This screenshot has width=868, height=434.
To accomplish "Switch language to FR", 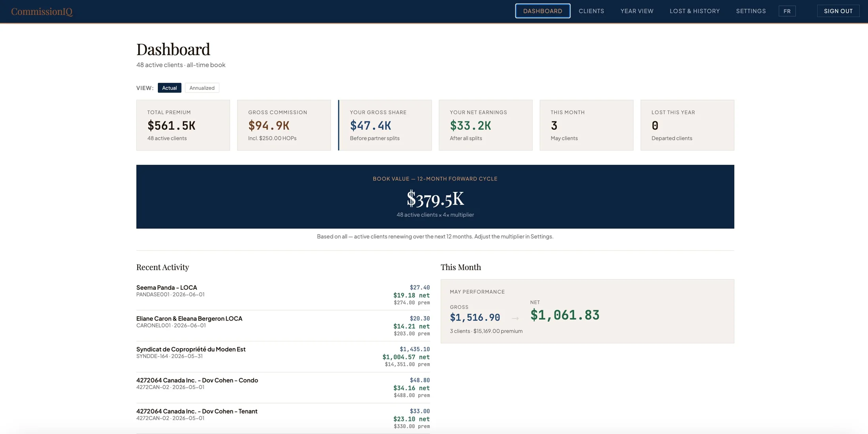I will pyautogui.click(x=787, y=11).
